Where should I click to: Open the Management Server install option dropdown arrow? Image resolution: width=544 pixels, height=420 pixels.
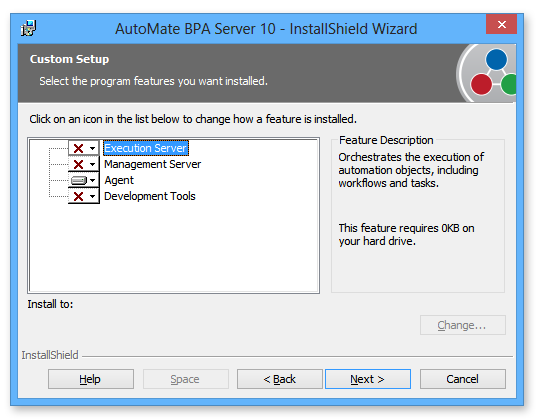tap(92, 164)
